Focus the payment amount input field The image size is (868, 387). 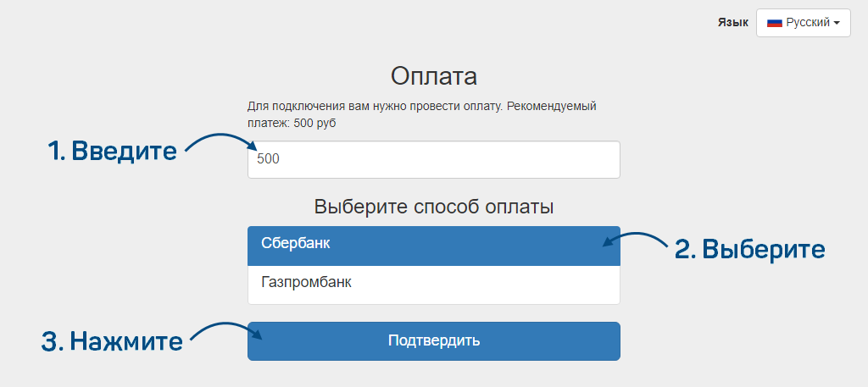(433, 159)
